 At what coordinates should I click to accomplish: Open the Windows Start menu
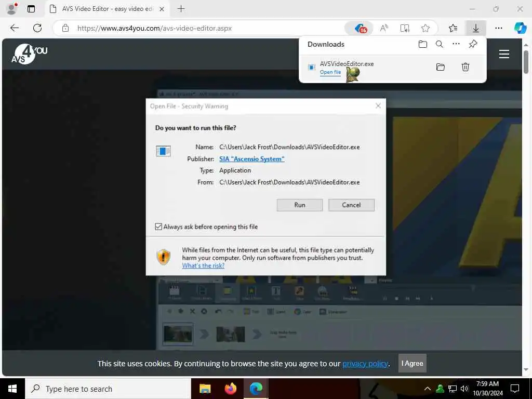(12, 389)
